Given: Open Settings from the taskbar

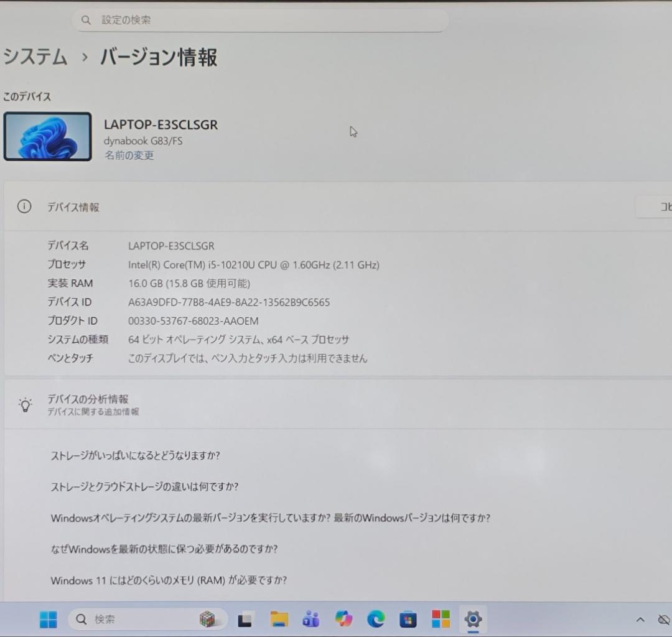Looking at the screenshot, I should pyautogui.click(x=473, y=620).
